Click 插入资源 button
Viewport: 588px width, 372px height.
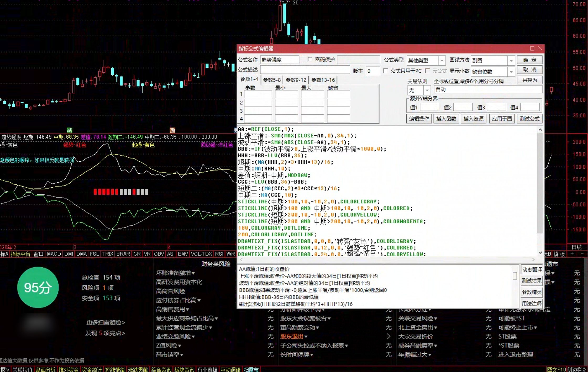pos(473,119)
